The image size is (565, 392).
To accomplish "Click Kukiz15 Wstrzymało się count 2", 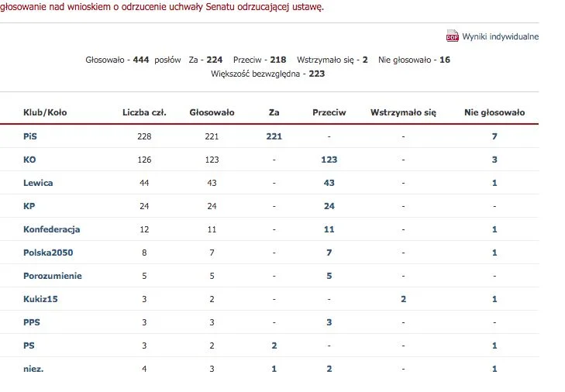I will [403, 299].
